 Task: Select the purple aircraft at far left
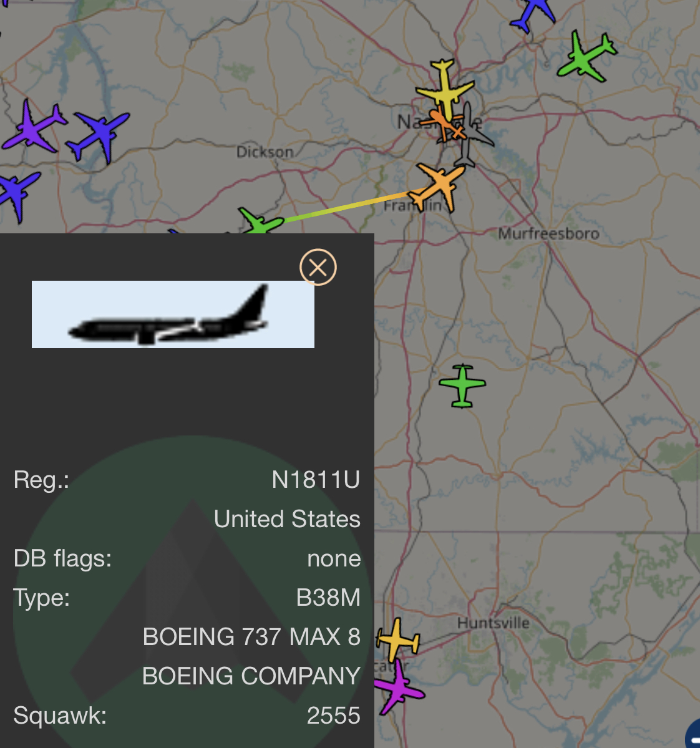tap(34, 127)
